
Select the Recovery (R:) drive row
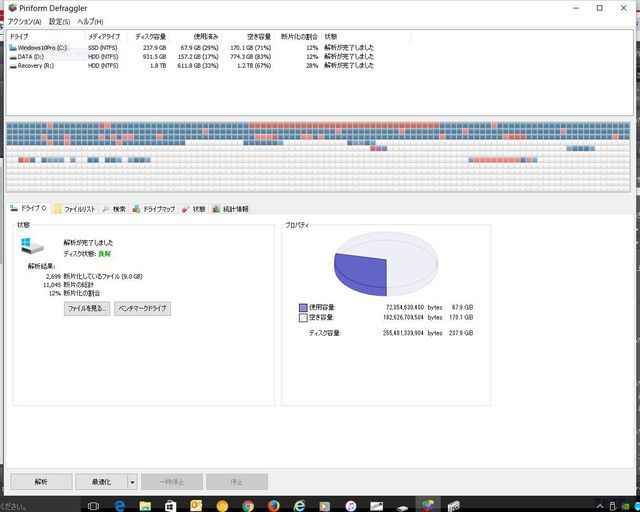191,66
